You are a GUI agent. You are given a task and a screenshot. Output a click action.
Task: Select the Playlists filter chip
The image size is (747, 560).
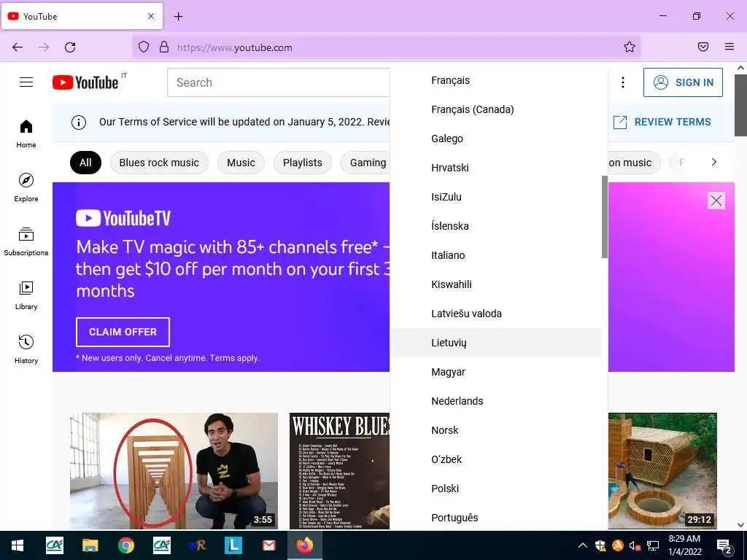[303, 163]
